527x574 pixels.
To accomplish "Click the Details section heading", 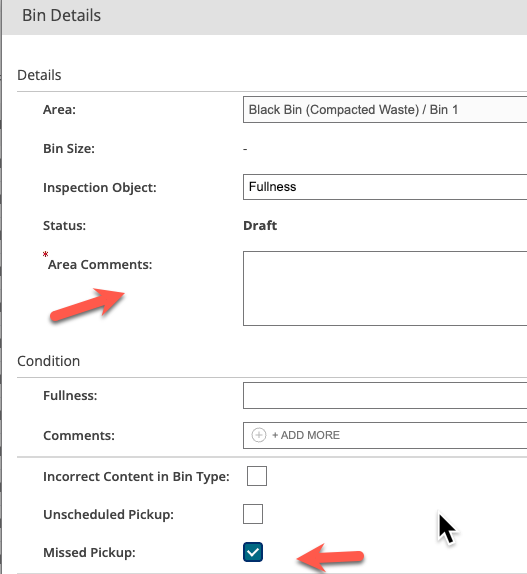I will [39, 75].
